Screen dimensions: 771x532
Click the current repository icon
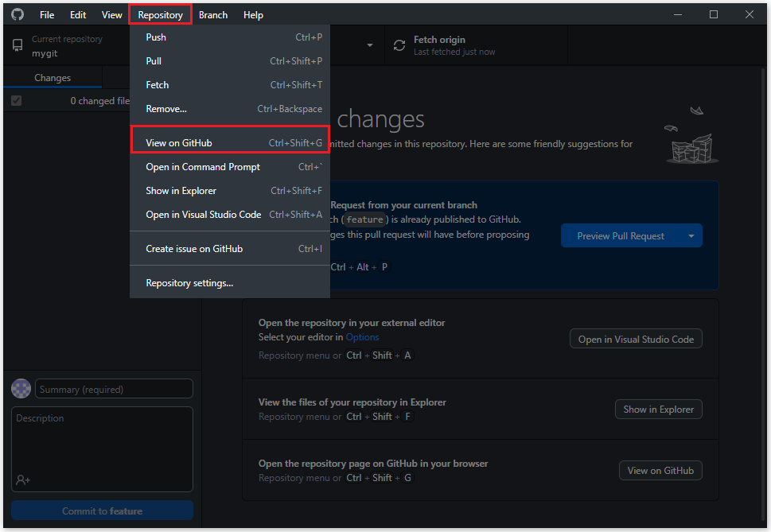pyautogui.click(x=18, y=46)
